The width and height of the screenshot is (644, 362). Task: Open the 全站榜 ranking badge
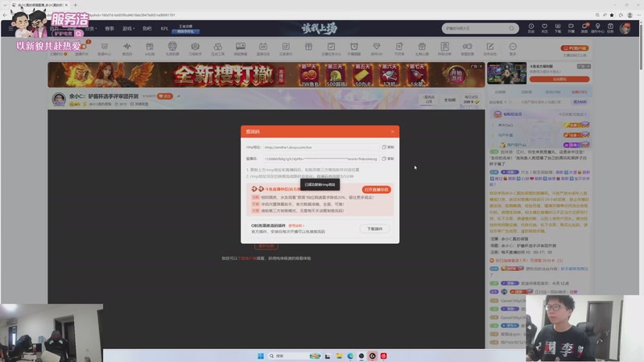click(450, 100)
